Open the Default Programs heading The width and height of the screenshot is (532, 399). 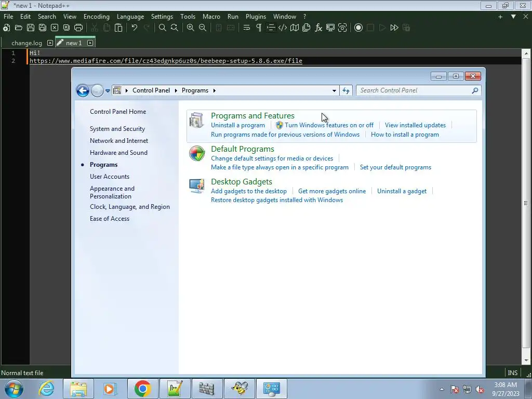click(x=242, y=149)
